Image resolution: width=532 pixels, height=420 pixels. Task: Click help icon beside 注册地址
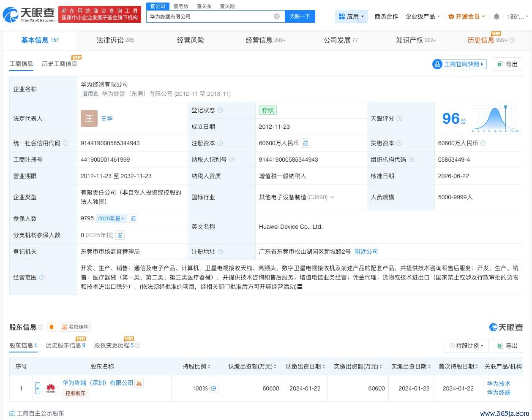[220, 252]
